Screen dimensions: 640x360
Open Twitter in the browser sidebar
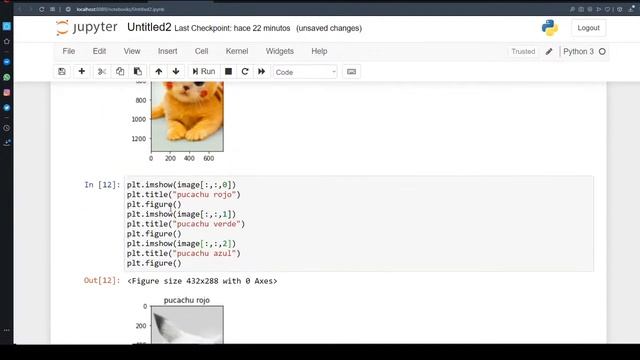[7, 108]
